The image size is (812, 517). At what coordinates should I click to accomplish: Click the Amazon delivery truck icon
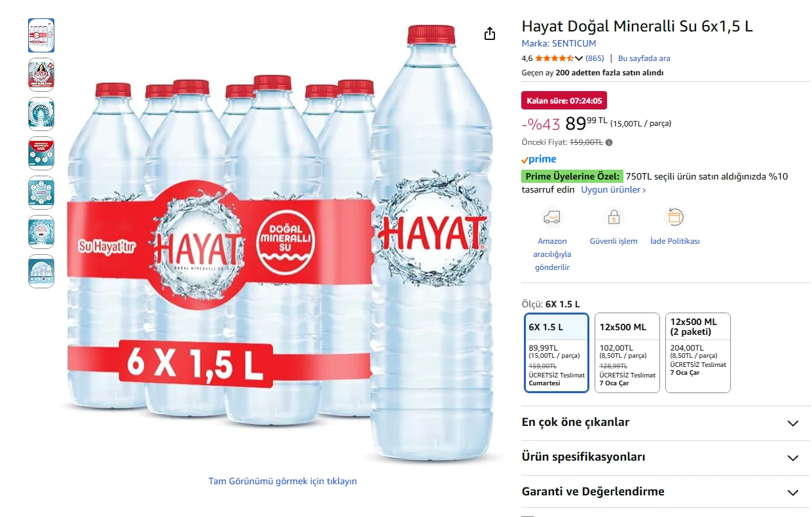coord(552,217)
